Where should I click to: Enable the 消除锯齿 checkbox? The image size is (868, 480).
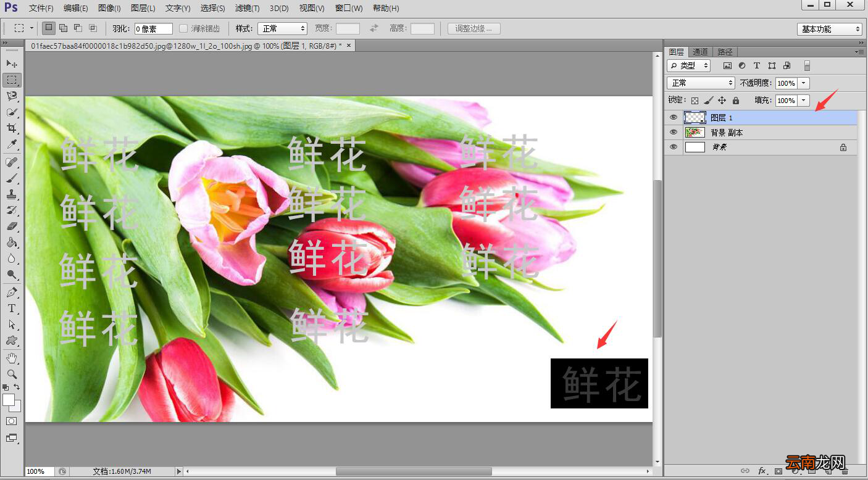(x=183, y=28)
